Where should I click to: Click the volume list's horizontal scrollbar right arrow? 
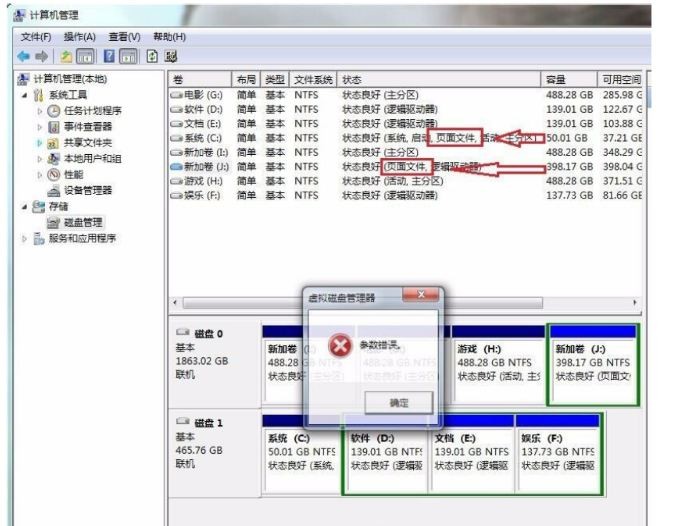point(634,302)
